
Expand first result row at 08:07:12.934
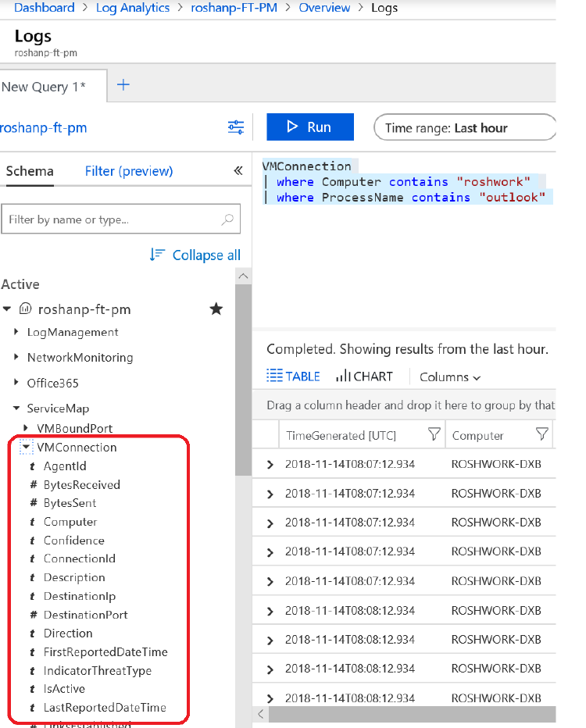pos(270,464)
